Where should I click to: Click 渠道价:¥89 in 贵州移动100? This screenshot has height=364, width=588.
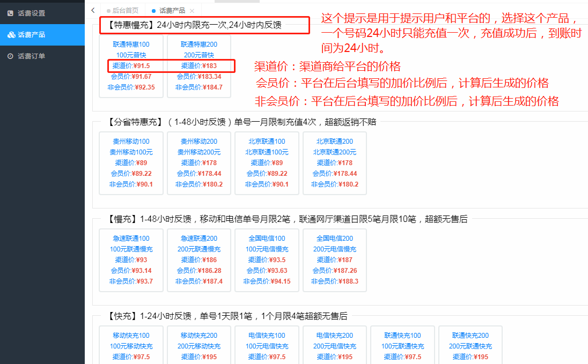(131, 163)
